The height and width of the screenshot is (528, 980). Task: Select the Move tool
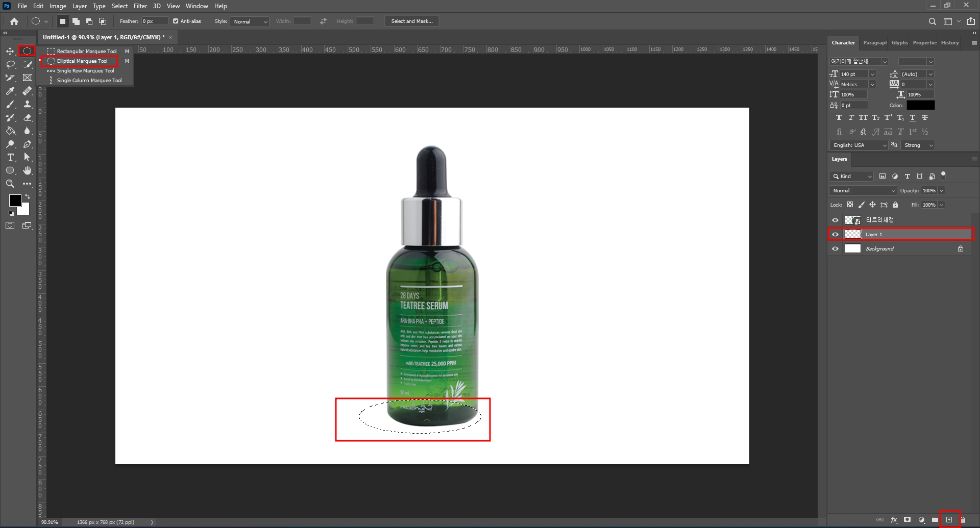10,51
